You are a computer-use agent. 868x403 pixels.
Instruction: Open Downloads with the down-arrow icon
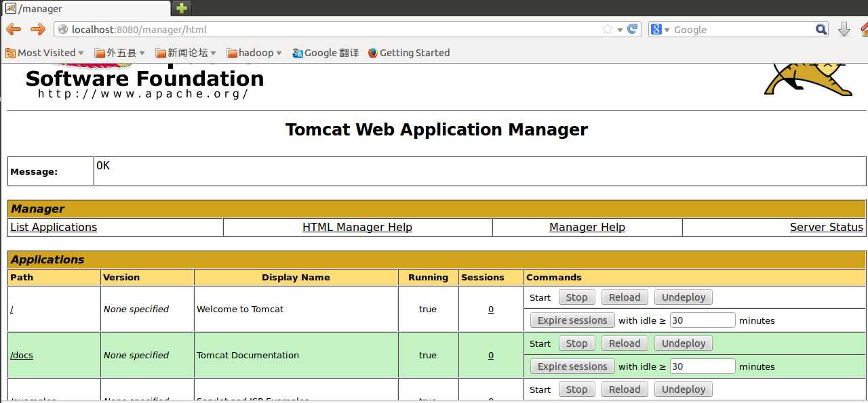[x=844, y=29]
